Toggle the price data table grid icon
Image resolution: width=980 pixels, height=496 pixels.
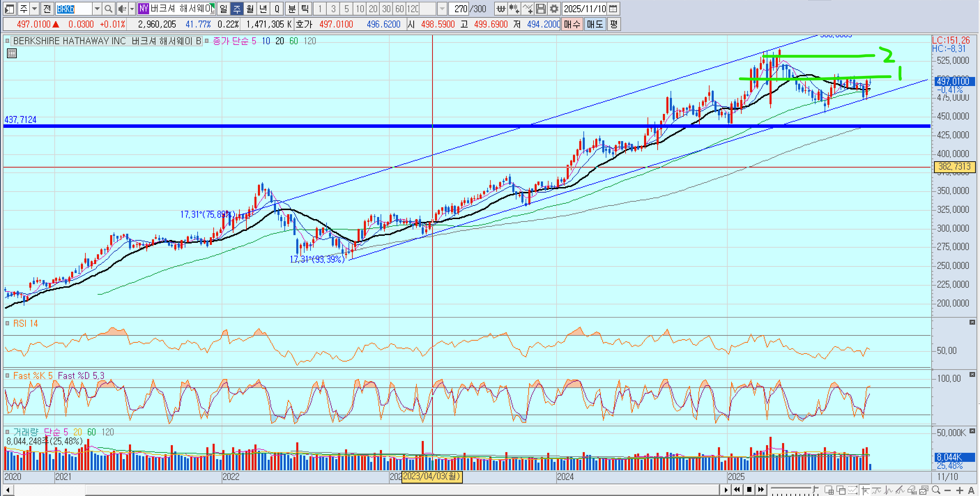coord(12,53)
